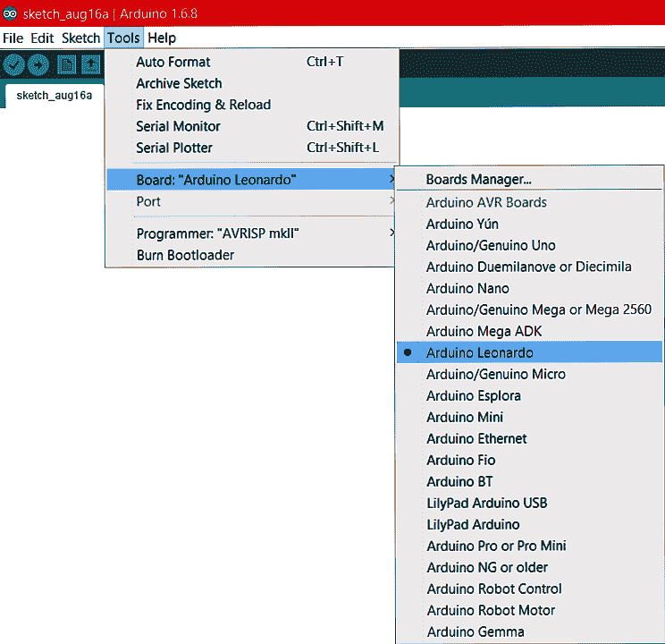Open Serial Monitor
The image size is (665, 644).
[x=251, y=126]
